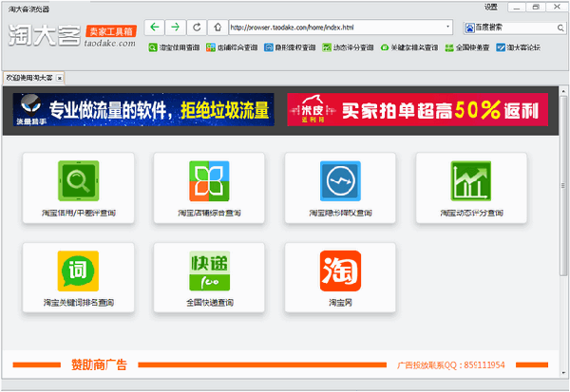
Task: Click 淘宝店铺综合查询 label
Action: pyautogui.click(x=209, y=213)
